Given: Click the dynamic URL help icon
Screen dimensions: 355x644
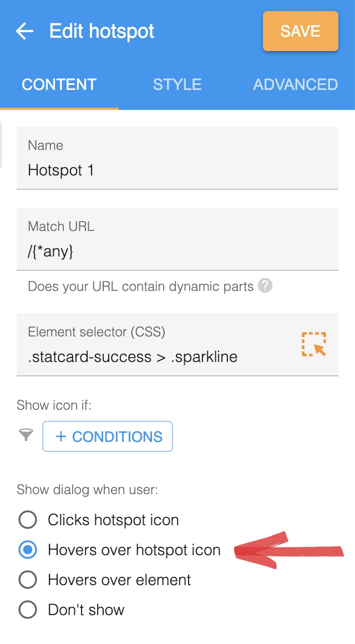Looking at the screenshot, I should pyautogui.click(x=265, y=285).
